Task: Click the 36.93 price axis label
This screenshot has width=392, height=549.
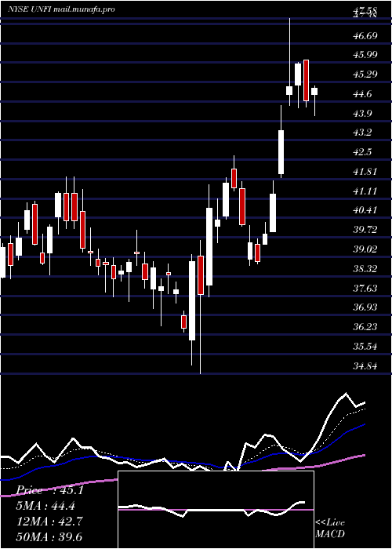Action: point(365,307)
